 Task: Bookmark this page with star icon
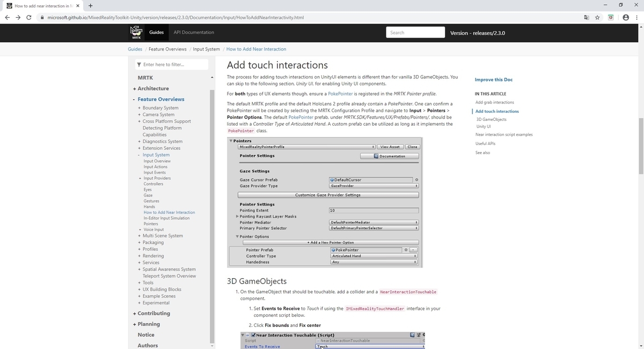(597, 17)
